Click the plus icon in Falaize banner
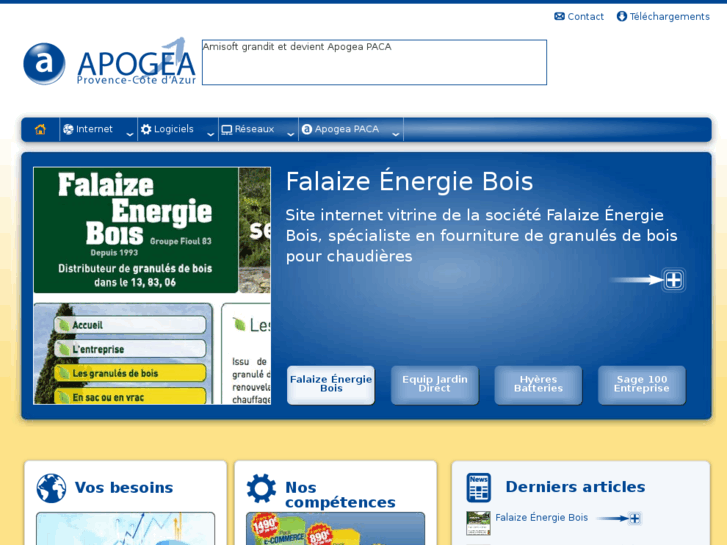 tap(674, 280)
